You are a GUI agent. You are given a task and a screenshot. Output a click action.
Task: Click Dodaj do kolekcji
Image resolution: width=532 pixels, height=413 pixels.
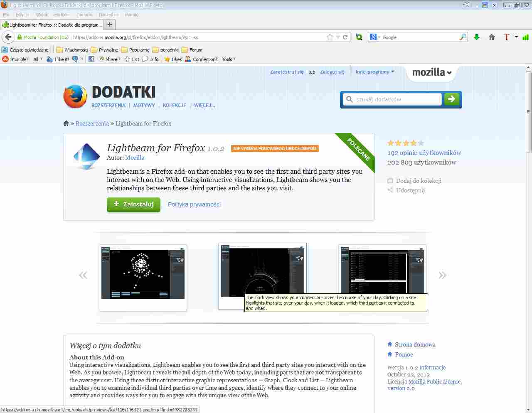(414, 181)
